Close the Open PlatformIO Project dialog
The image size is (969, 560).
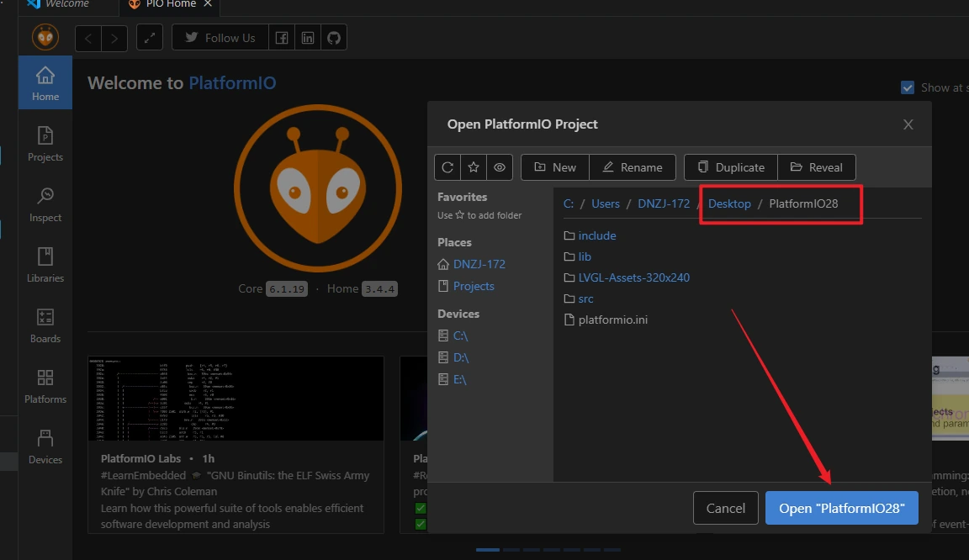point(908,124)
